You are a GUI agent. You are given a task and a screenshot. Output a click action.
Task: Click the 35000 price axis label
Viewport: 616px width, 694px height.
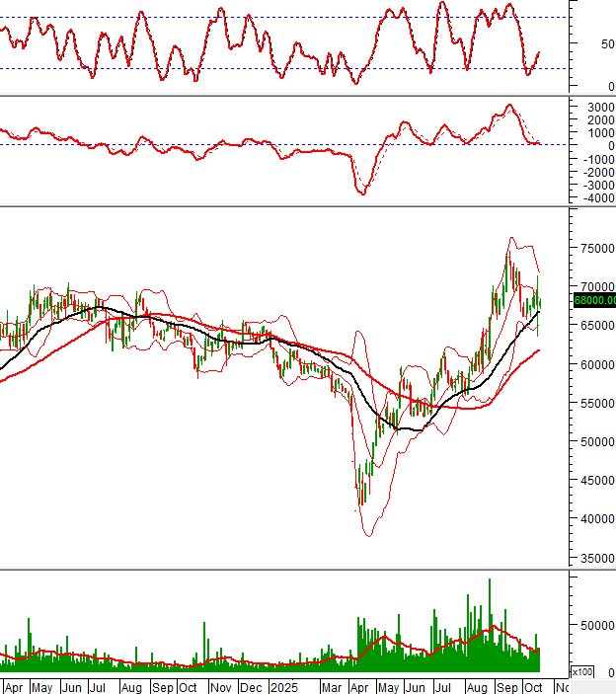pos(594,559)
